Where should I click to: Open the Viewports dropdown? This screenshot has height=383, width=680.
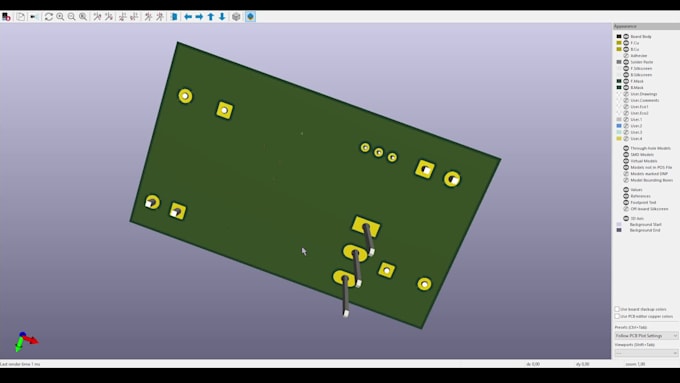646,353
